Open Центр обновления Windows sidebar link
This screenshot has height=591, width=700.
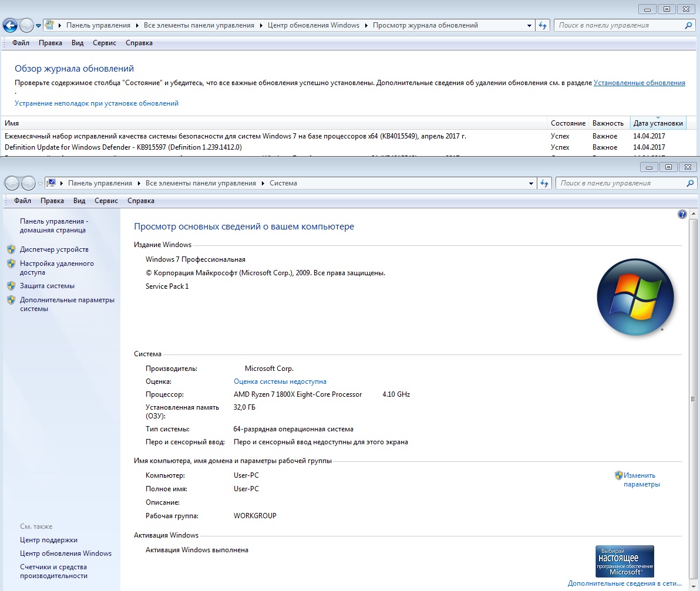[x=66, y=553]
